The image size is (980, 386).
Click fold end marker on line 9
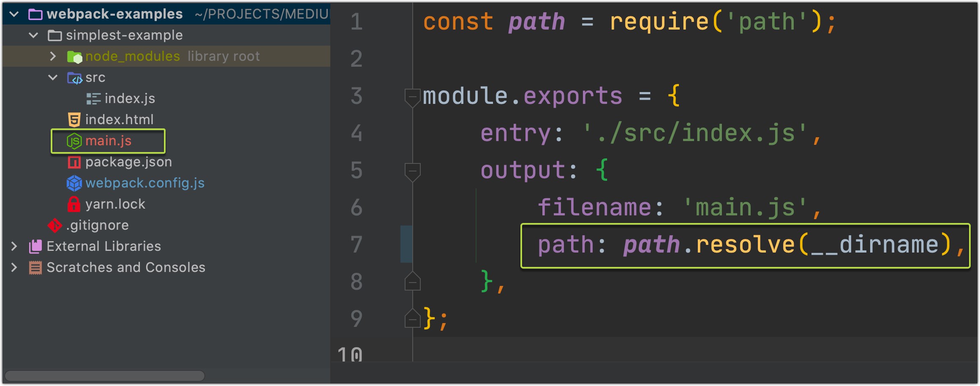(x=412, y=318)
